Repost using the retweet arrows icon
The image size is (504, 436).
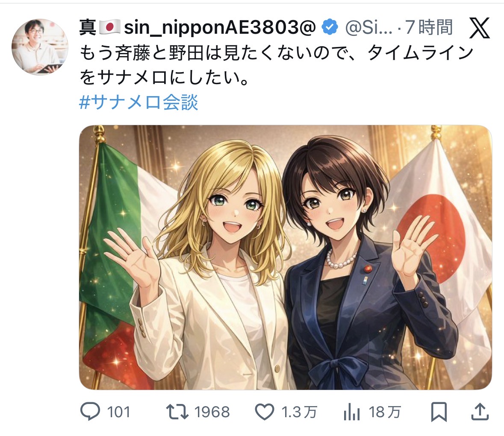(177, 412)
